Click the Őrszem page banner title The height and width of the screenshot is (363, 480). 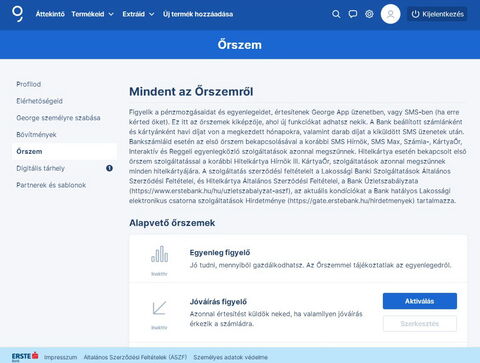tap(240, 45)
